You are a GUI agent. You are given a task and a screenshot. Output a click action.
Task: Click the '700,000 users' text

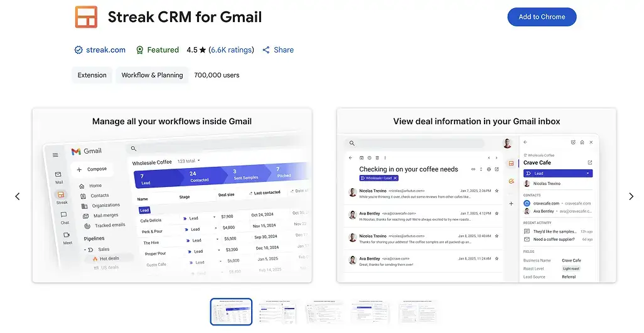(217, 75)
